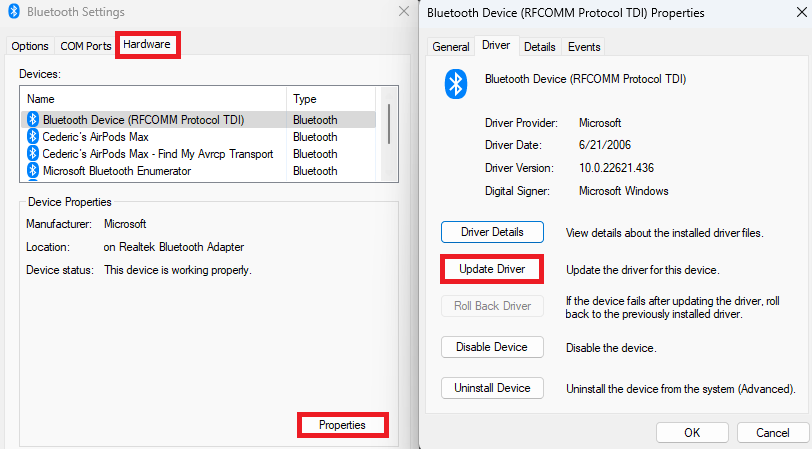The image size is (812, 449).
Task: Click Uninstall Device button
Action: point(492,388)
